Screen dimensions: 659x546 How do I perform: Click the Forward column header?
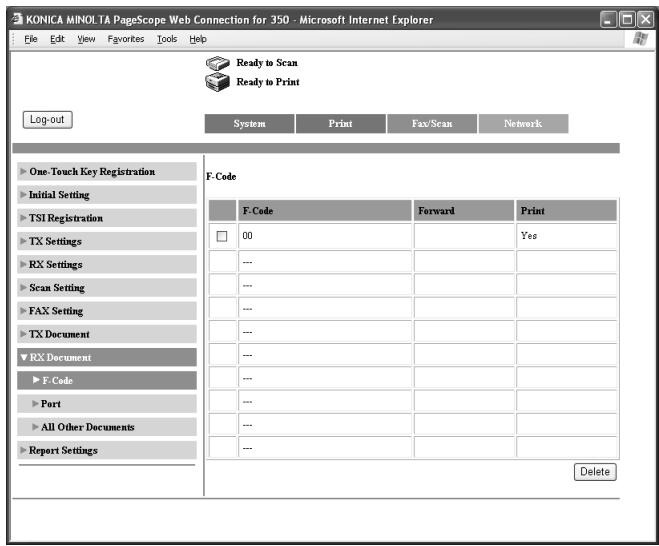point(464,211)
